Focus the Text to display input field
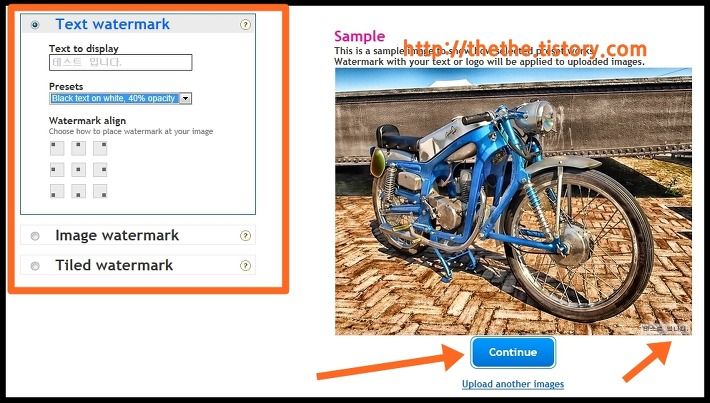710x403 pixels. tap(120, 62)
